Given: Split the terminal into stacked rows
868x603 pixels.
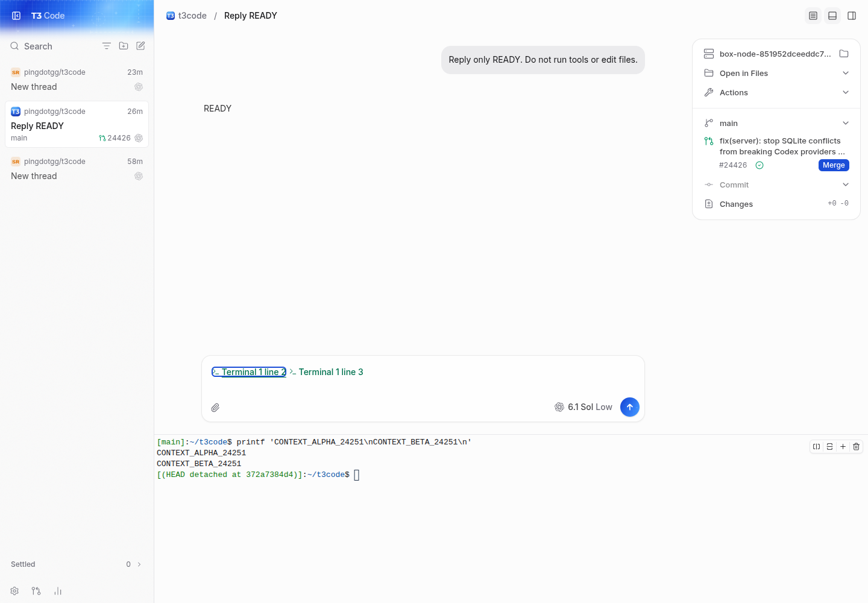Looking at the screenshot, I should [829, 447].
